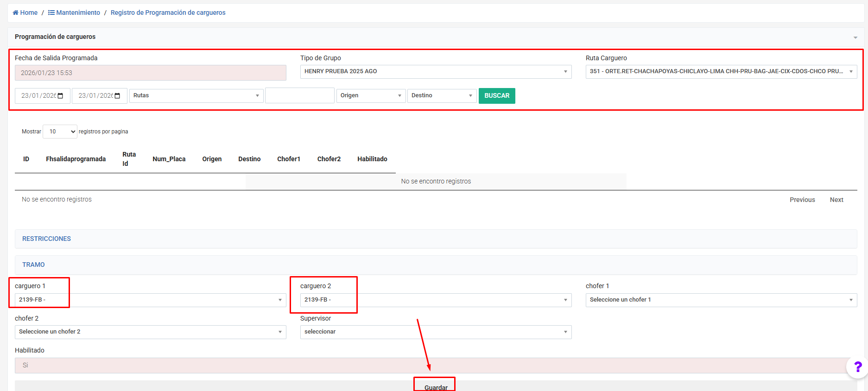Viewport: 868px width, 391px height.
Task: Click the Home icon in breadcrumb
Action: click(x=15, y=13)
